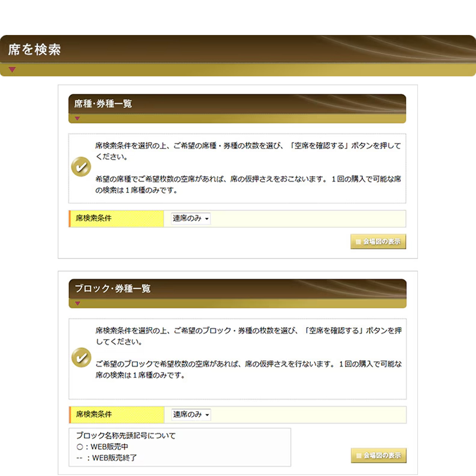Click the ブロック名称先頭記号について text

(126, 435)
